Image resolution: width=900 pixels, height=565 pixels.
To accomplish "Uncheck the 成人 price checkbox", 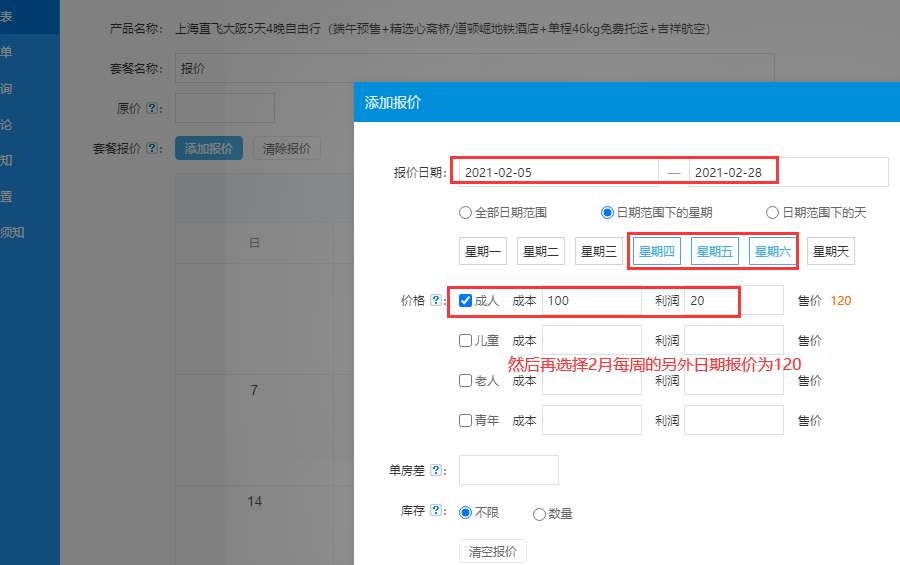I will (x=466, y=301).
